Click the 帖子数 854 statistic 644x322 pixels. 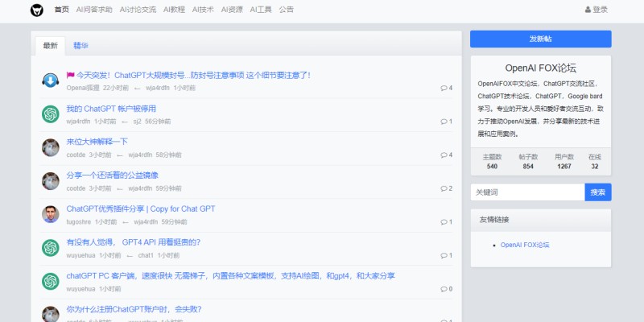coord(528,162)
